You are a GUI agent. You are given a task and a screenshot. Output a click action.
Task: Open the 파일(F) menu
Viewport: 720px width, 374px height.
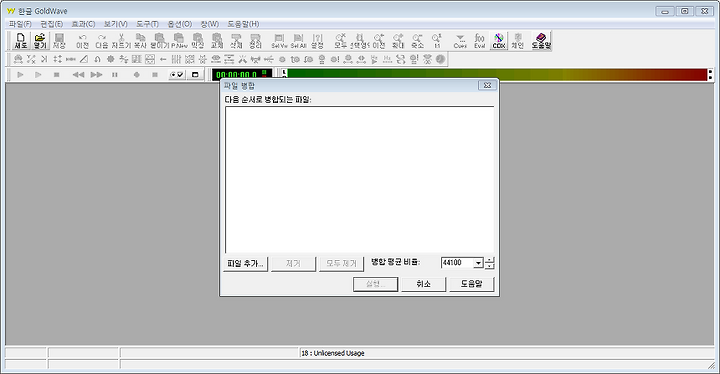pos(20,24)
